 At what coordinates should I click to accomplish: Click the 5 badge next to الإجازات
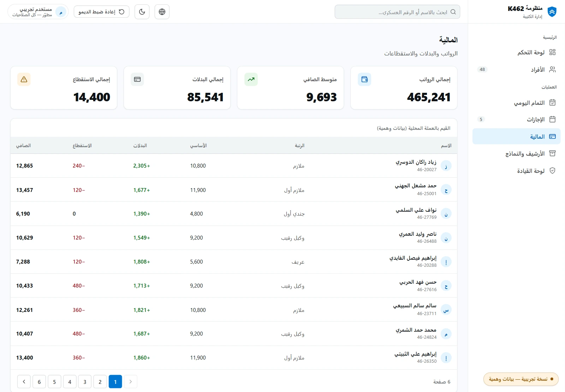(x=481, y=119)
